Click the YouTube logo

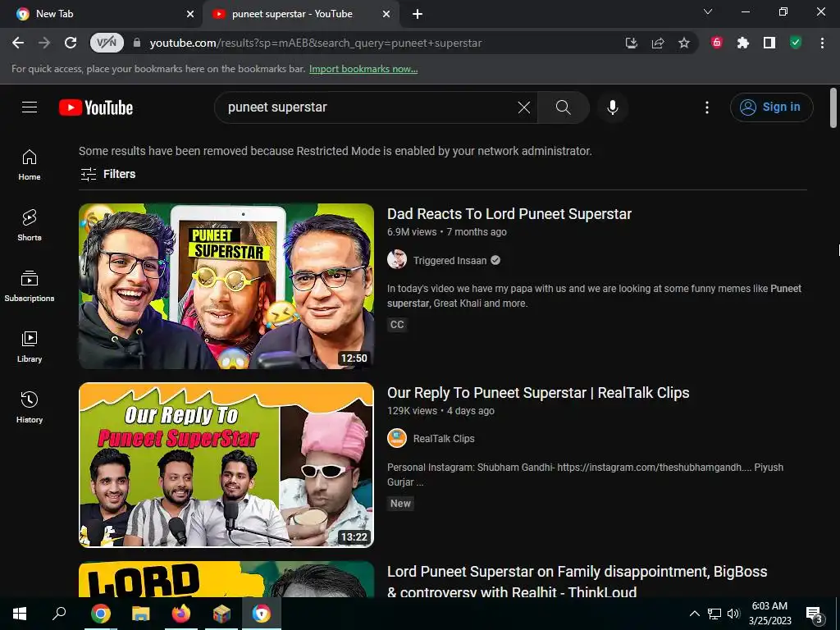tap(96, 107)
